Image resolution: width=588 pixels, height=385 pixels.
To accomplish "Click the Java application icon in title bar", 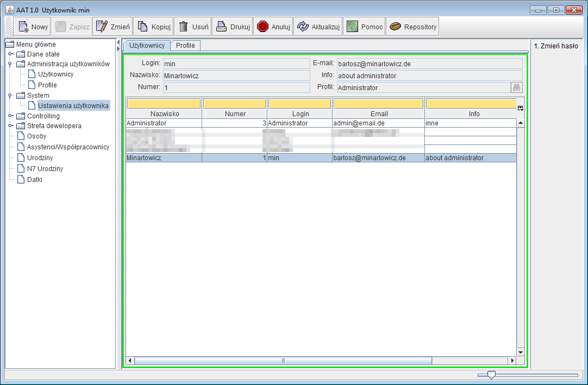I will point(10,10).
